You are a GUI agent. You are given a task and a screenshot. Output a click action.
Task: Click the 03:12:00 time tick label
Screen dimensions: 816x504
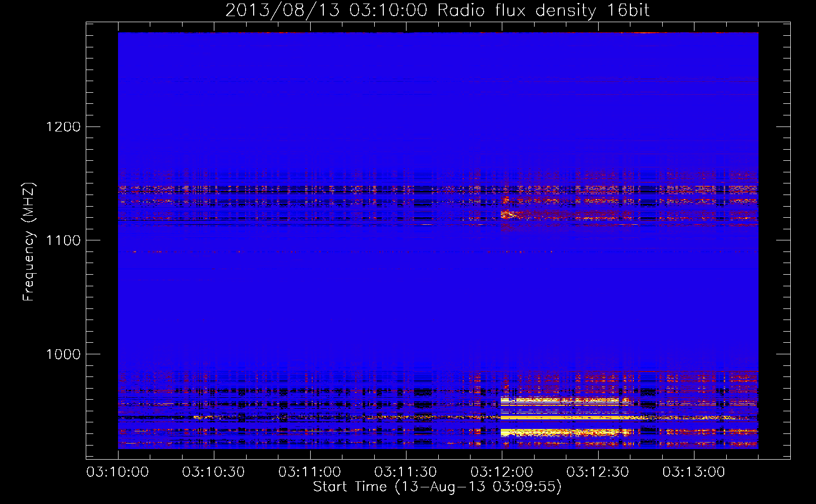[502, 472]
